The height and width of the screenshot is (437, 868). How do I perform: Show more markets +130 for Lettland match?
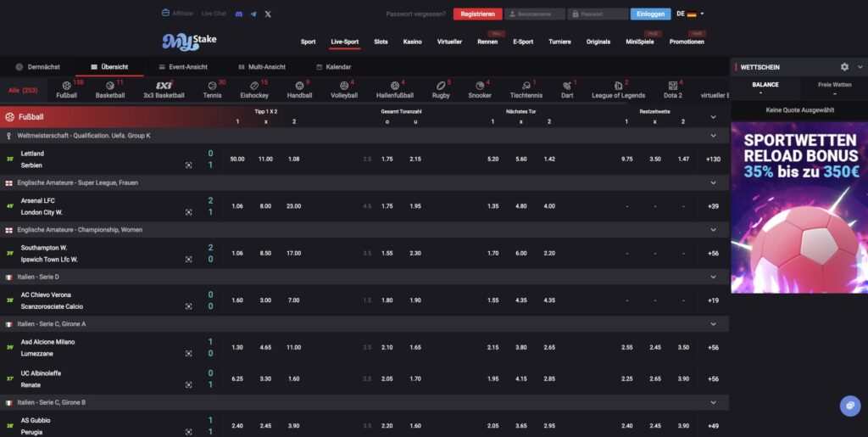coord(713,159)
